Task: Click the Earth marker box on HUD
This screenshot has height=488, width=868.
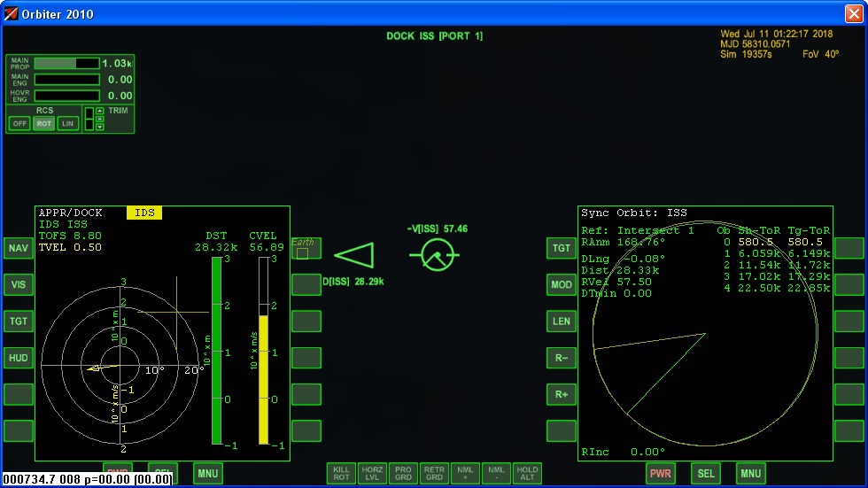Action: [x=302, y=253]
